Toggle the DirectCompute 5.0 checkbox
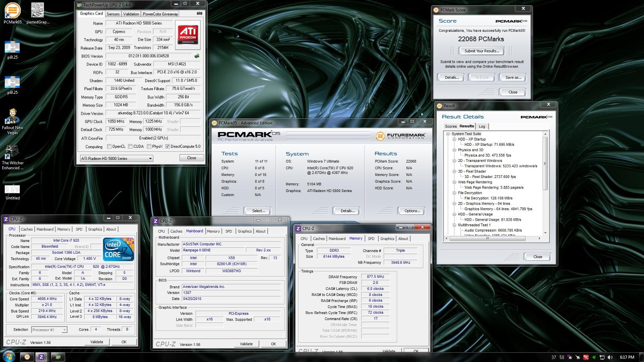This screenshot has width=644, height=362. tap(167, 147)
